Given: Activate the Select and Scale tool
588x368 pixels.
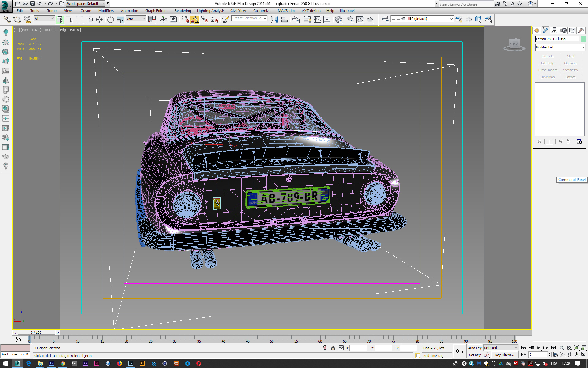Looking at the screenshot, I should point(120,20).
